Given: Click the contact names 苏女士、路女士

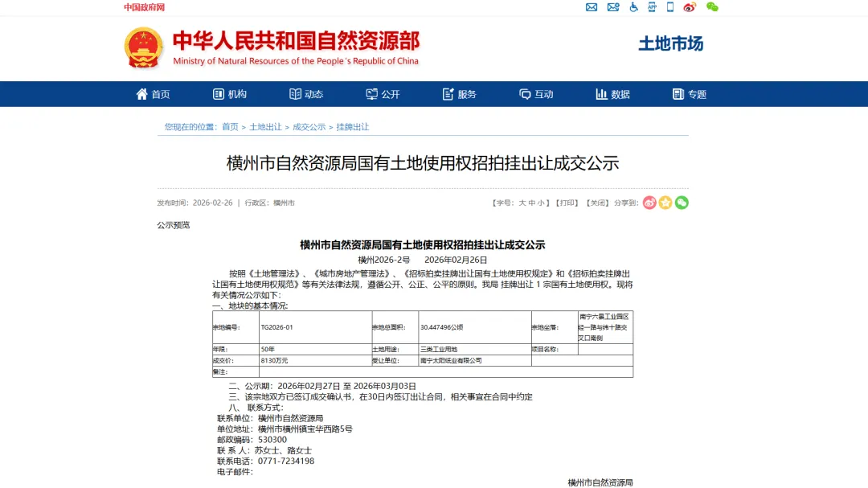Looking at the screenshot, I should [283, 450].
